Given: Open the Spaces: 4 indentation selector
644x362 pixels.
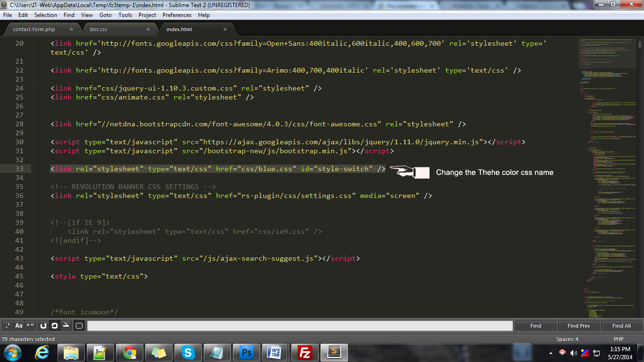Looking at the screenshot, I should coord(567,339).
